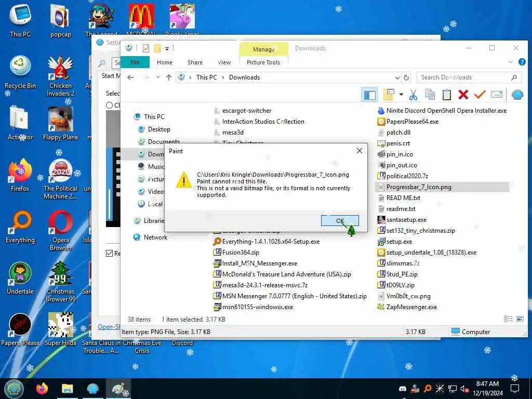Open Undertale desktop shortcut
The image size is (532, 399).
pyautogui.click(x=20, y=278)
